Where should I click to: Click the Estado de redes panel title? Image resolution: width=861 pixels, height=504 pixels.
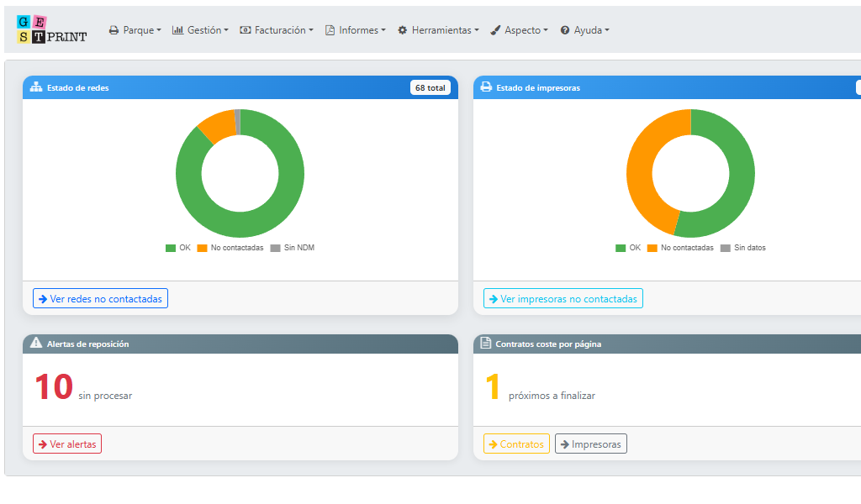[x=78, y=87]
